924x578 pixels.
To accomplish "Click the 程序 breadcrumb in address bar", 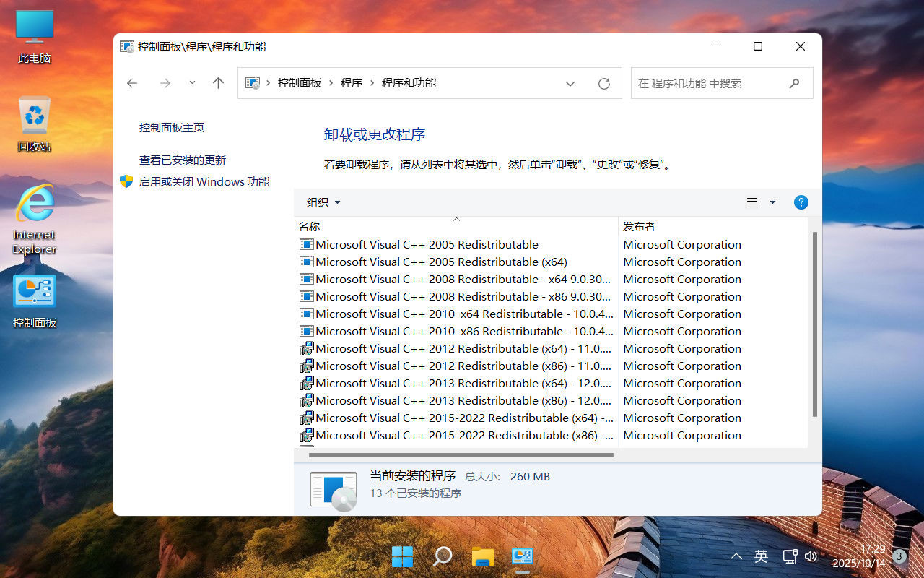I will [x=352, y=82].
